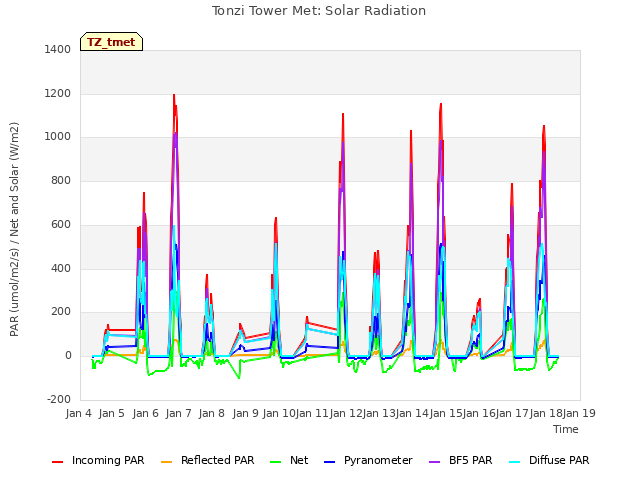Click the Jan 4 x-axis tick label
The height and width of the screenshot is (480, 640).
tap(79, 413)
